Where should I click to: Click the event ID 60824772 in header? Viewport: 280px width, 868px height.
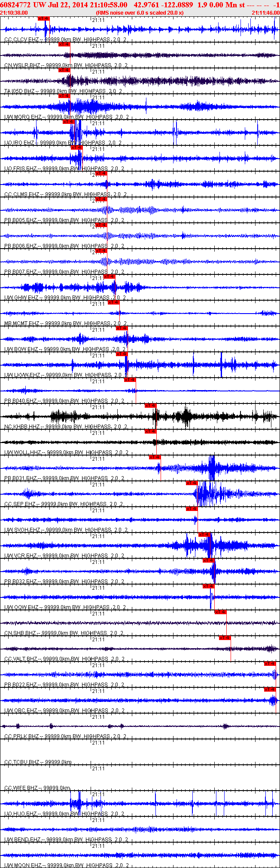(x=15, y=5)
